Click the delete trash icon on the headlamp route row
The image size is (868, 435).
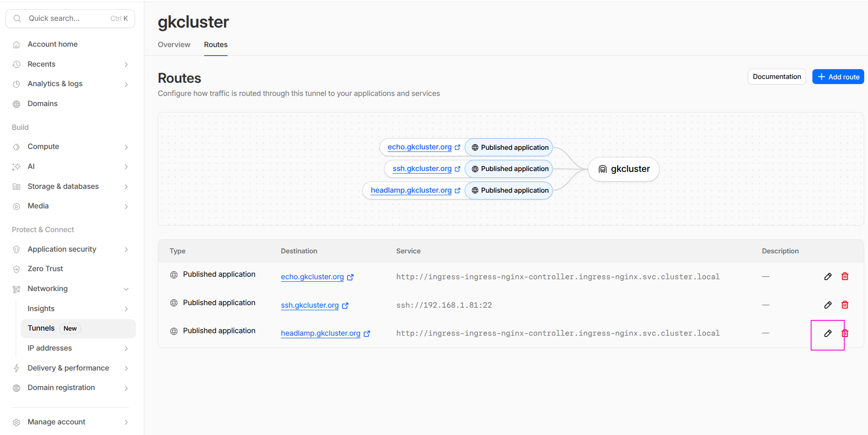(845, 334)
